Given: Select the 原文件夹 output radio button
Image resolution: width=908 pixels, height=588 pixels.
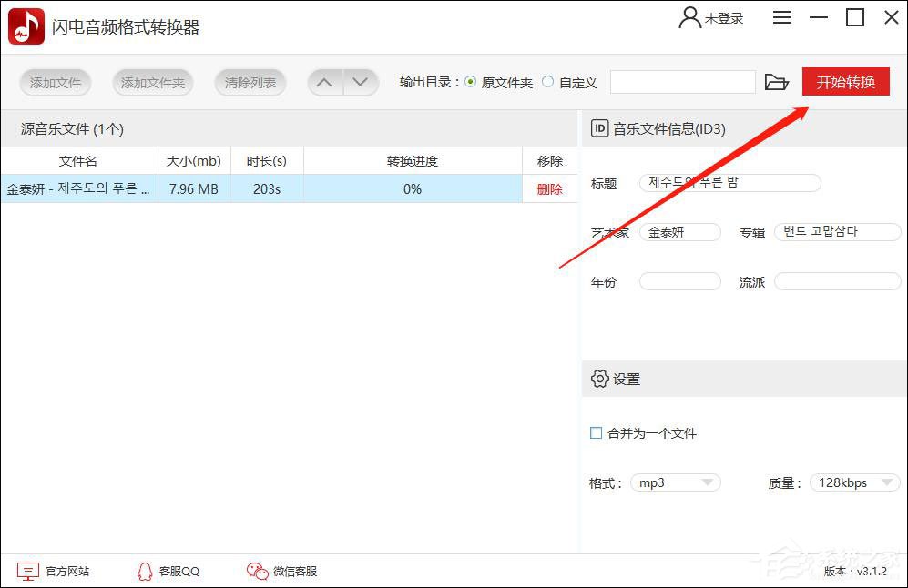Looking at the screenshot, I should 470,81.
